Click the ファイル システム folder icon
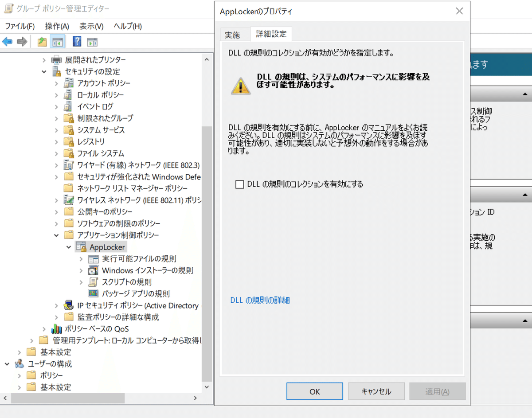Image resolution: width=532 pixels, height=418 pixels. [x=68, y=153]
